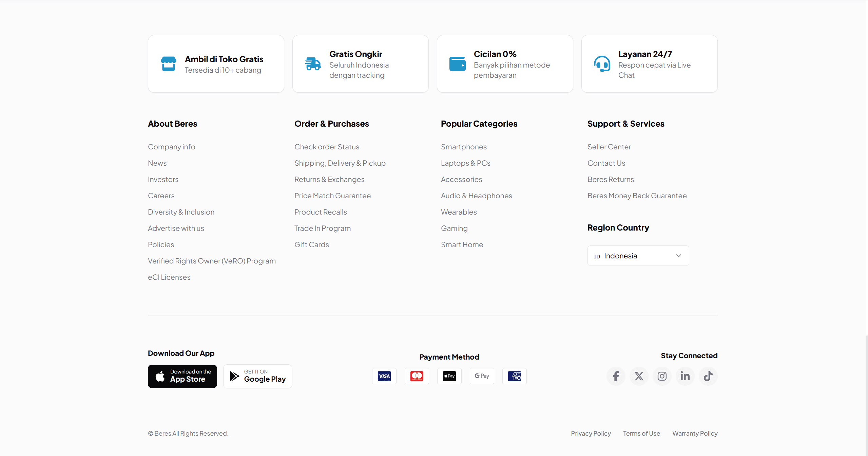Get it on Google Play button

(258, 376)
